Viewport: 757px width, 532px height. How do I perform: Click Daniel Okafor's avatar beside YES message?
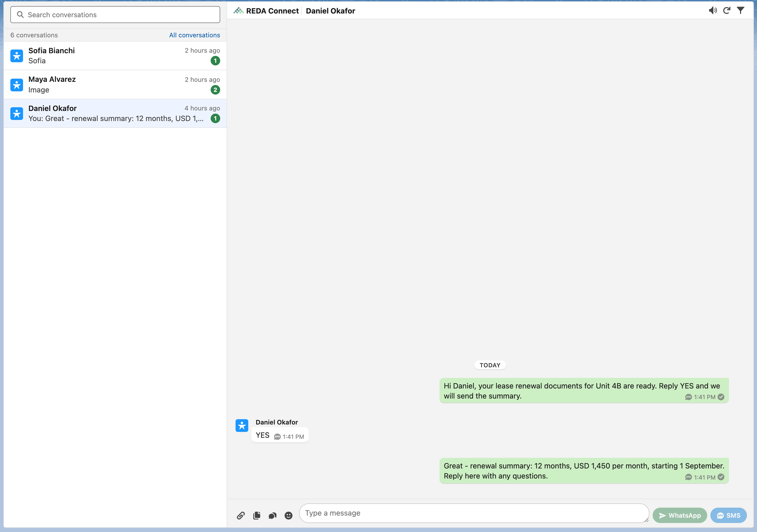[x=242, y=425]
